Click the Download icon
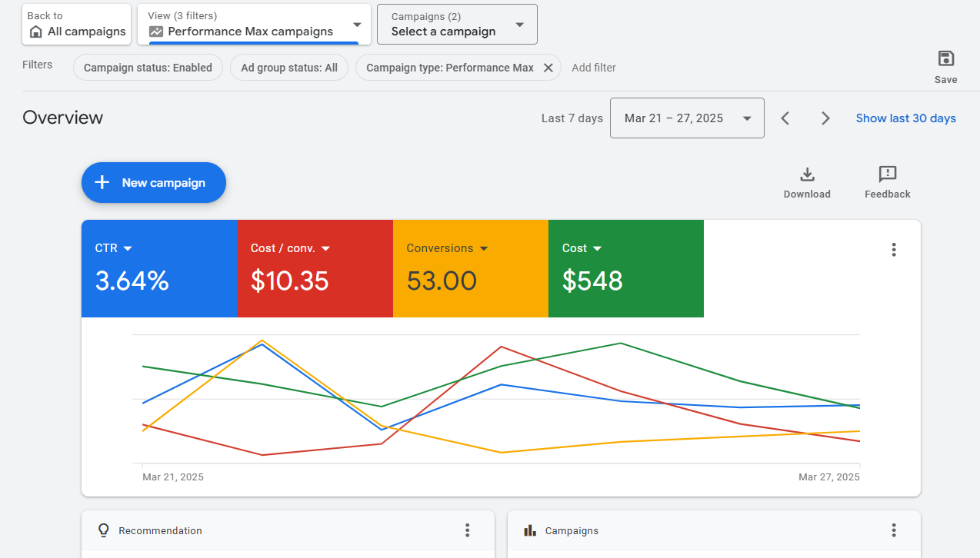The image size is (980, 558). click(807, 174)
